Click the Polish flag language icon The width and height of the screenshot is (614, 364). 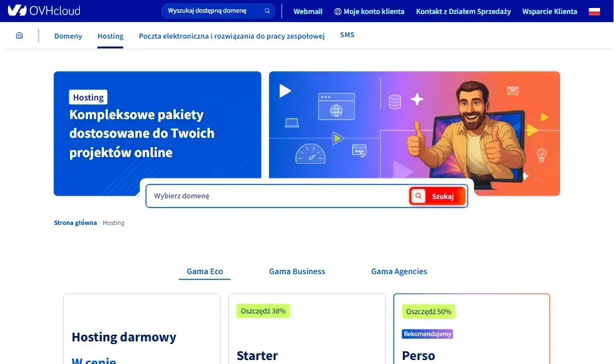coord(594,11)
